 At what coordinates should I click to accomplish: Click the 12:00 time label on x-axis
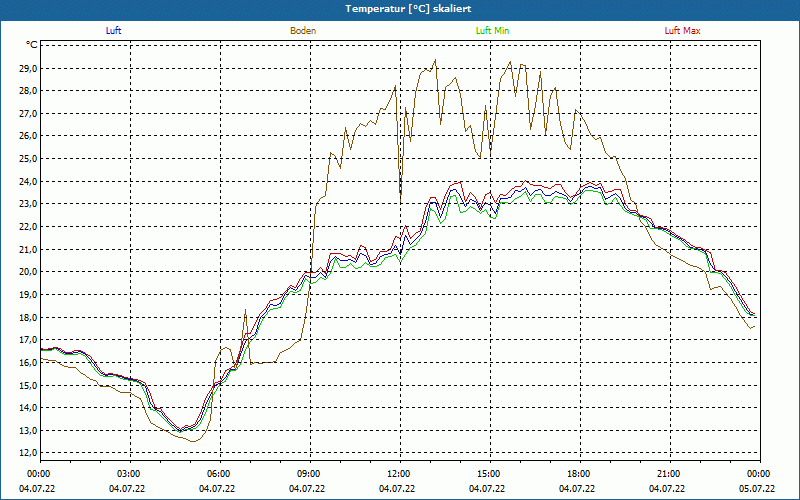399,474
